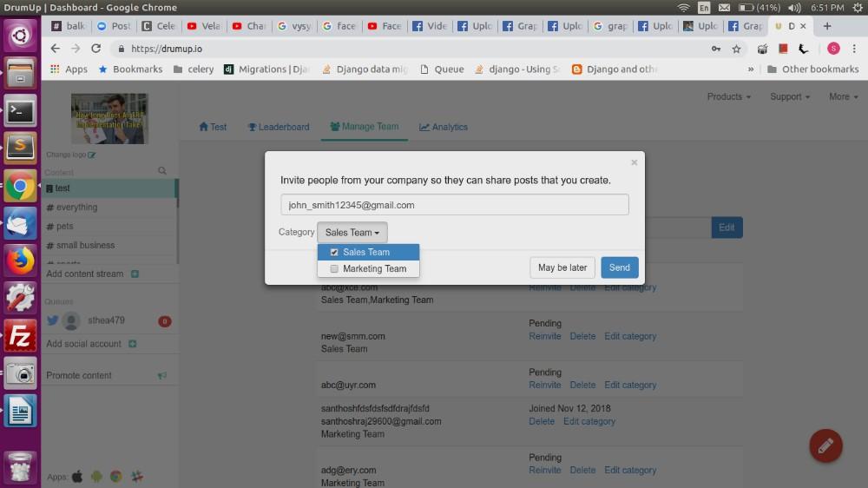Click the Add social account plus icon

pyautogui.click(x=132, y=344)
